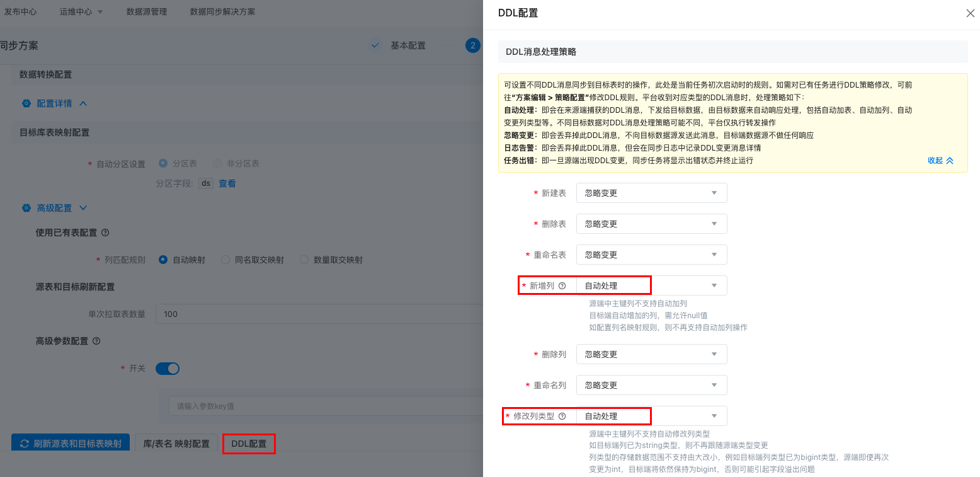Click the 使用已有表配置 heading text
The width and height of the screenshot is (980, 477).
tap(66, 233)
